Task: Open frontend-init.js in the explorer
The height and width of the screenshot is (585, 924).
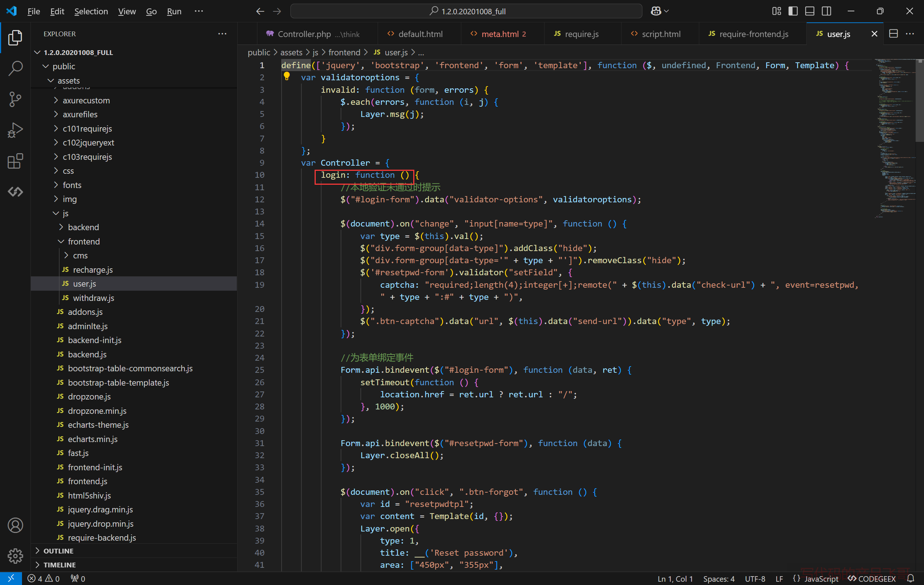Action: [134, 467]
